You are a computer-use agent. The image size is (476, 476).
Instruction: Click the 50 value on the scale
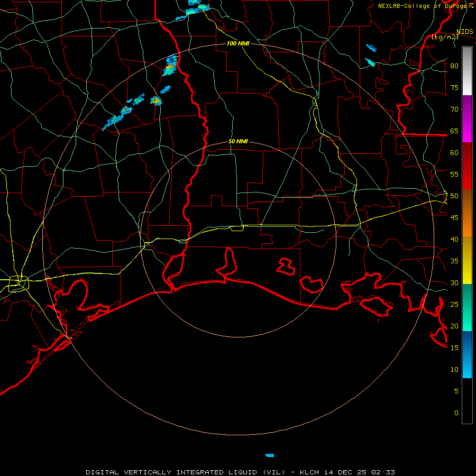454,196
